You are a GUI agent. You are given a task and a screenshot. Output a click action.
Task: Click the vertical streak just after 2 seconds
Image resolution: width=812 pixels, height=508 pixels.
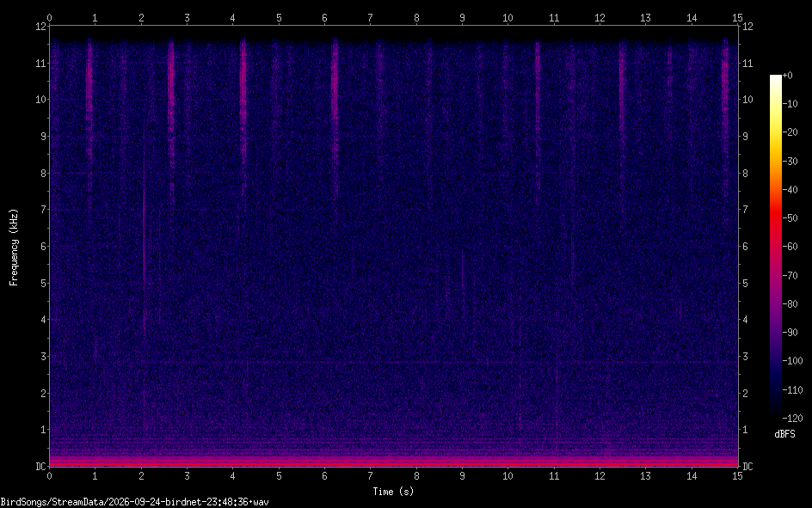(144, 233)
